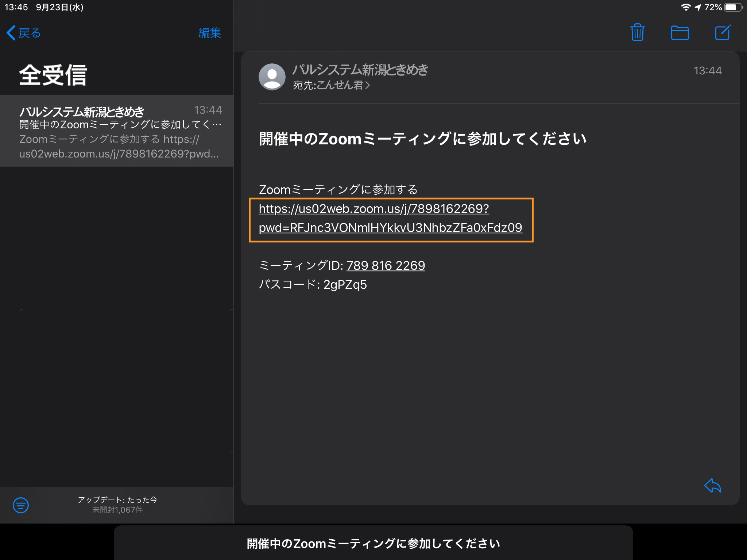Image resolution: width=747 pixels, height=560 pixels.
Task: Tap the passcode text 2gPZq5
Action: pyautogui.click(x=345, y=284)
